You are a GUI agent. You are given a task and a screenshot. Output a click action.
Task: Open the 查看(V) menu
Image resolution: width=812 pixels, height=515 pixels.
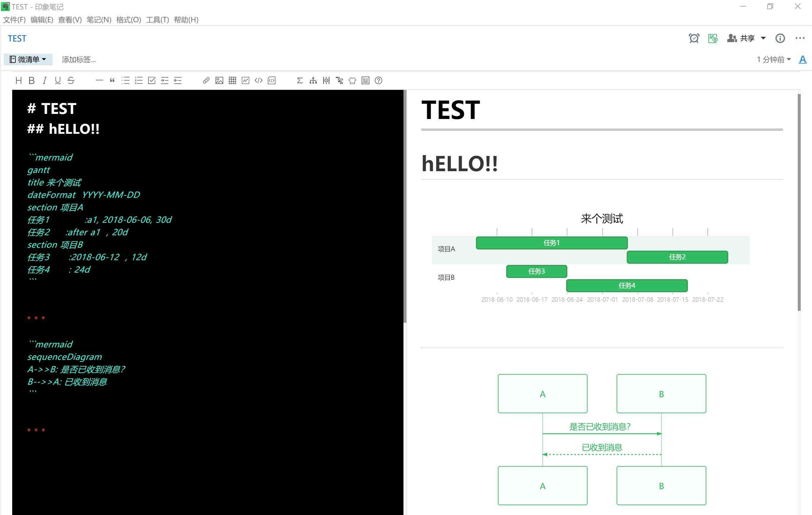[70, 20]
